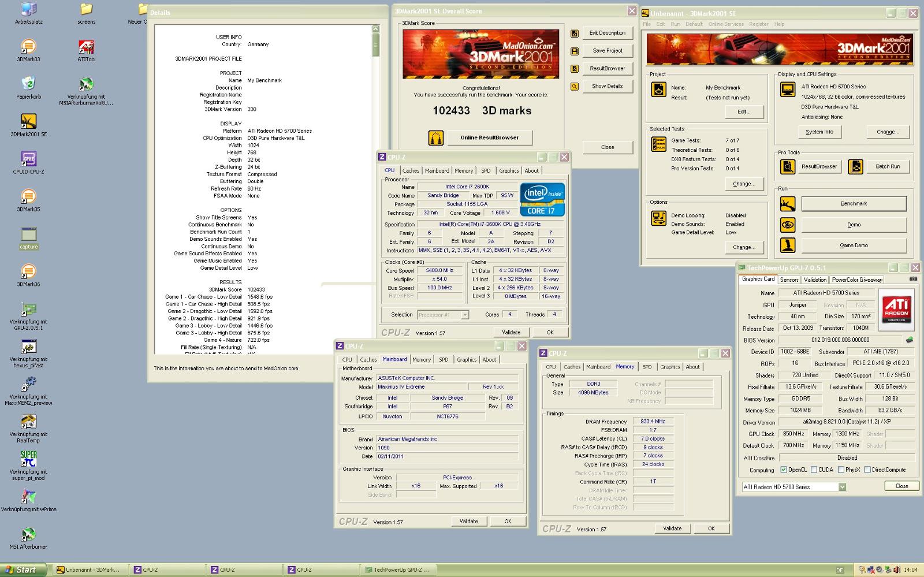This screenshot has width=924, height=577.
Task: Open the MaxxMEM2_preview shortcut icon
Action: [x=28, y=385]
